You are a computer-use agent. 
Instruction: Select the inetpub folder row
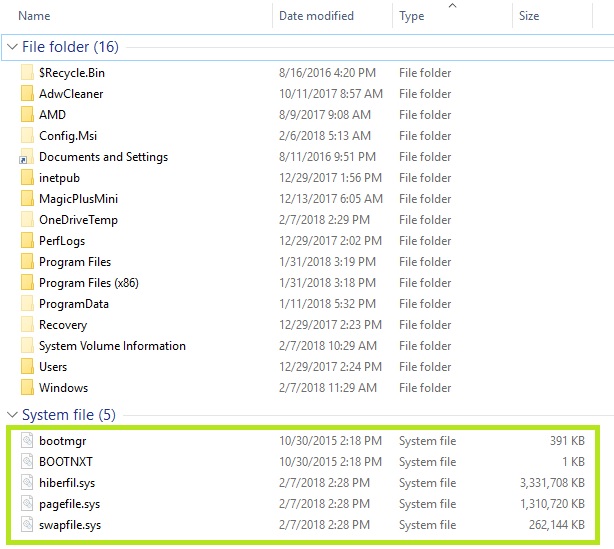pyautogui.click(x=62, y=178)
